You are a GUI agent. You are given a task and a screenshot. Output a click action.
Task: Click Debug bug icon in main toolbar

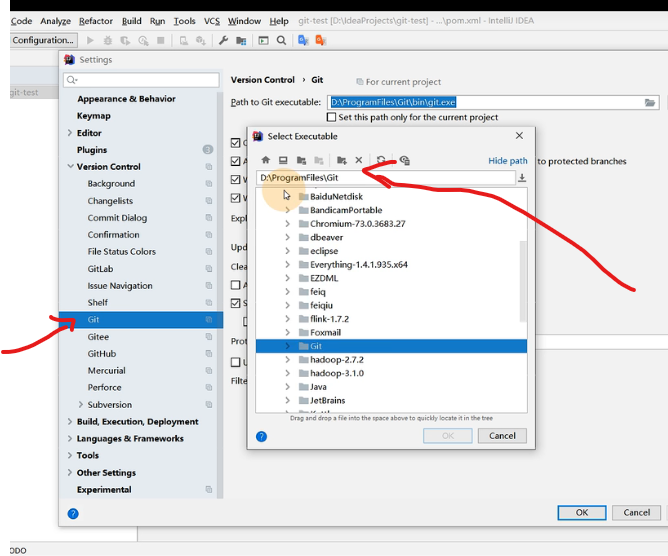108,40
